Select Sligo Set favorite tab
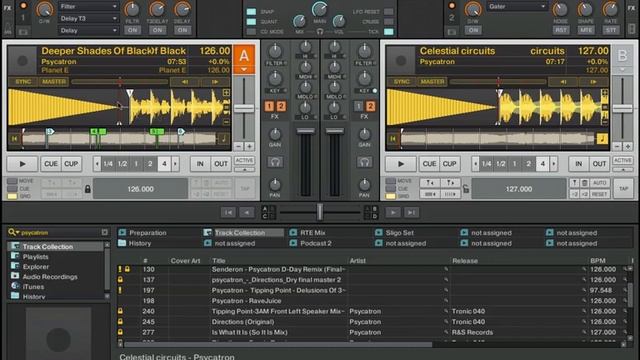Viewport: 640px width, 360px height. pos(400,233)
